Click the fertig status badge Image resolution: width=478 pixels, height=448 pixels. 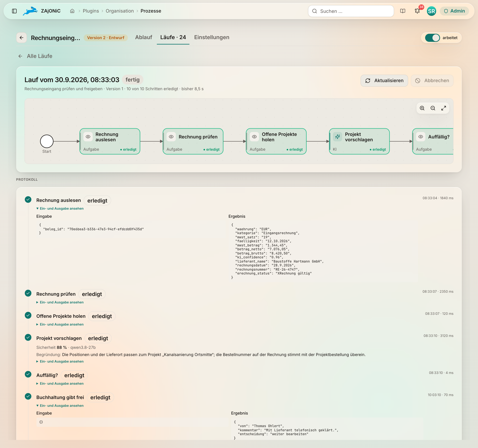pyautogui.click(x=132, y=80)
